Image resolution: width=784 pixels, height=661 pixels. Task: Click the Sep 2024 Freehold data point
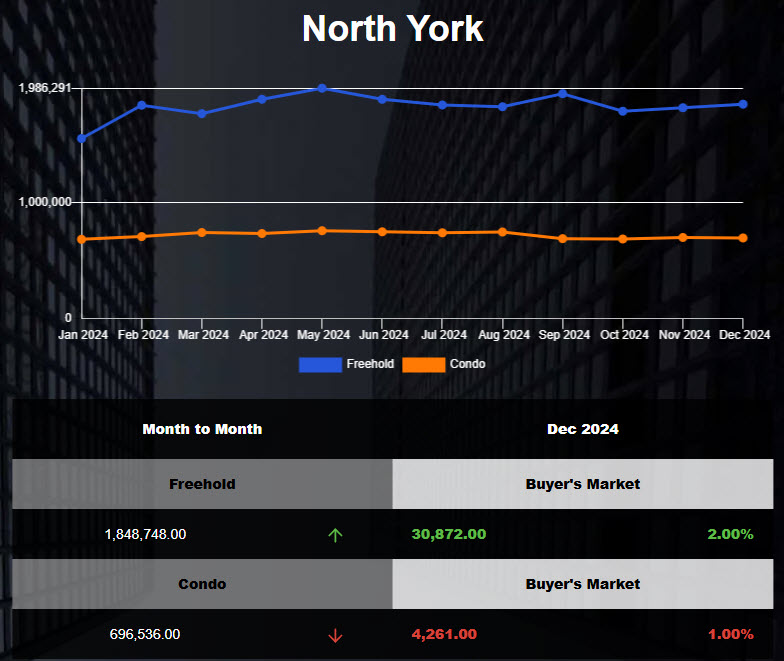pyautogui.click(x=563, y=93)
